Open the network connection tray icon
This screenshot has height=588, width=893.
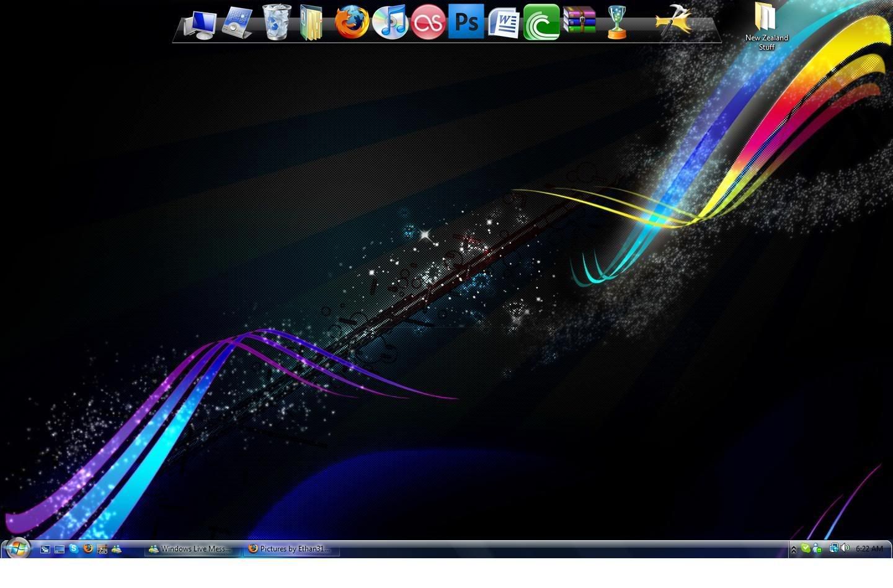[x=834, y=548]
